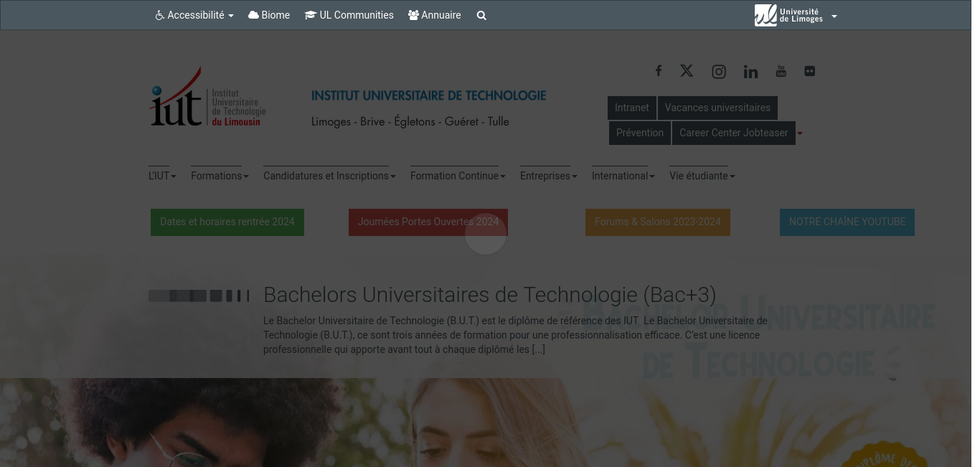This screenshot has width=980, height=467.
Task: Open Bachelors Universitaires de Technologie (Bac+3) headline
Action: (x=490, y=295)
